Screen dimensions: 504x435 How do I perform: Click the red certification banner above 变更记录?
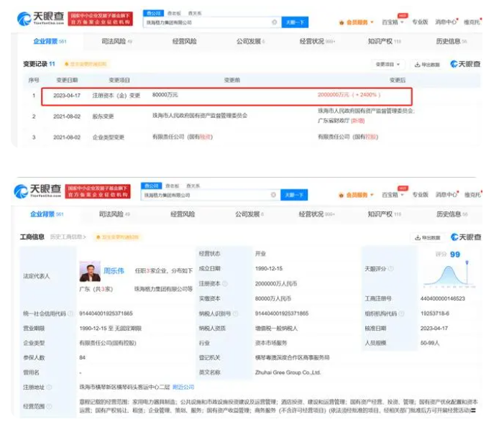100,19
